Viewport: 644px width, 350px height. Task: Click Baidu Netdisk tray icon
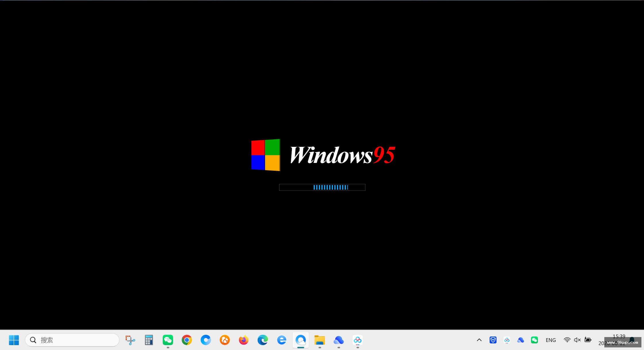click(x=507, y=340)
